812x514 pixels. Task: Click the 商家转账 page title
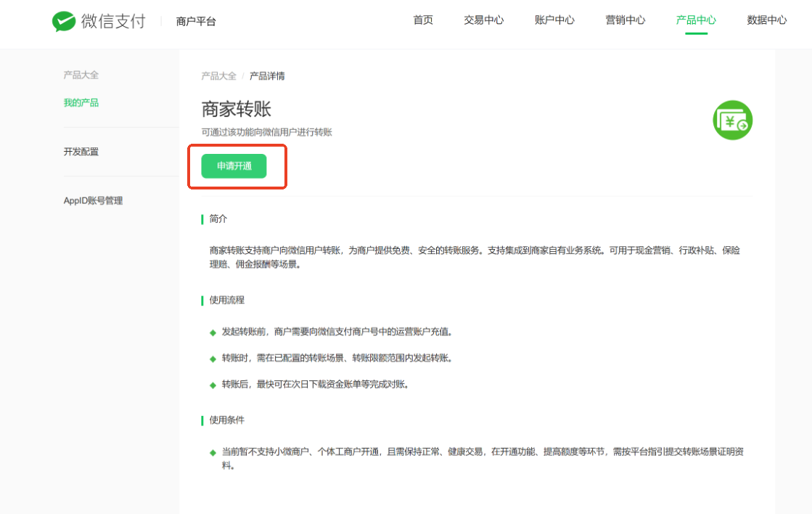tap(236, 109)
